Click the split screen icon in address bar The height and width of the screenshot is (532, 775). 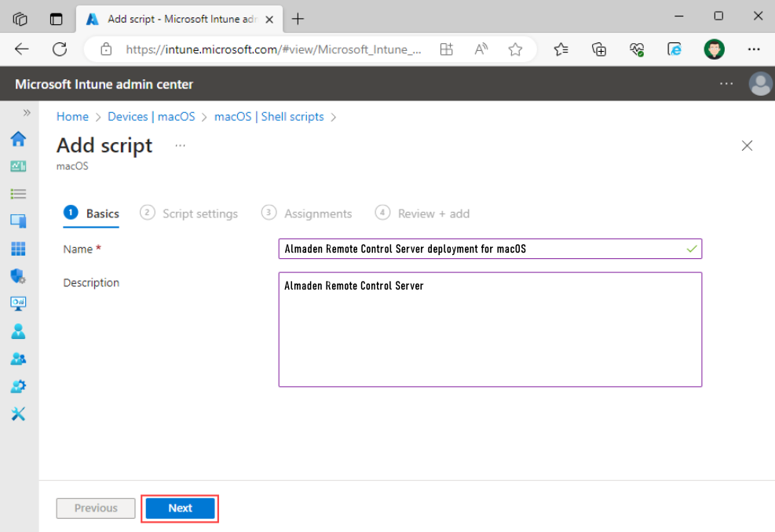click(446, 49)
